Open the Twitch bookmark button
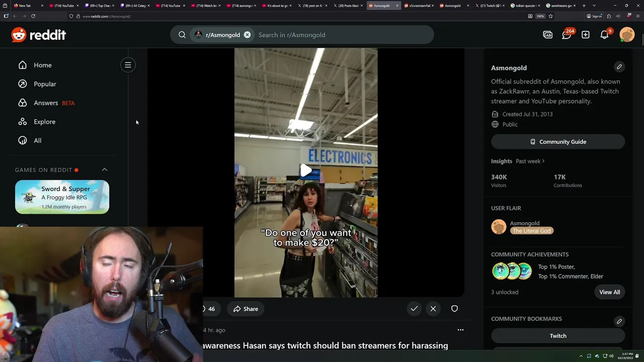This screenshot has height=362, width=644. (558, 336)
